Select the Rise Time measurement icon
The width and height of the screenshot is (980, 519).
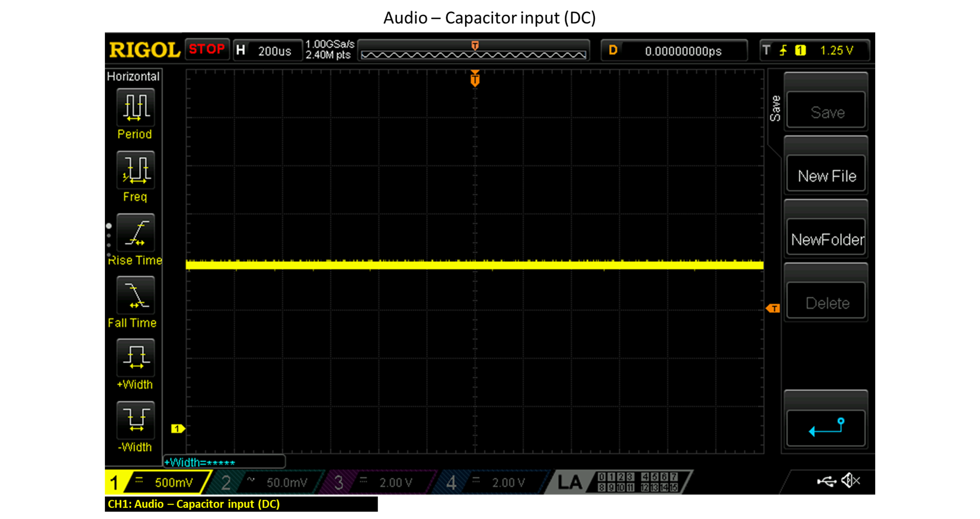pyautogui.click(x=136, y=233)
